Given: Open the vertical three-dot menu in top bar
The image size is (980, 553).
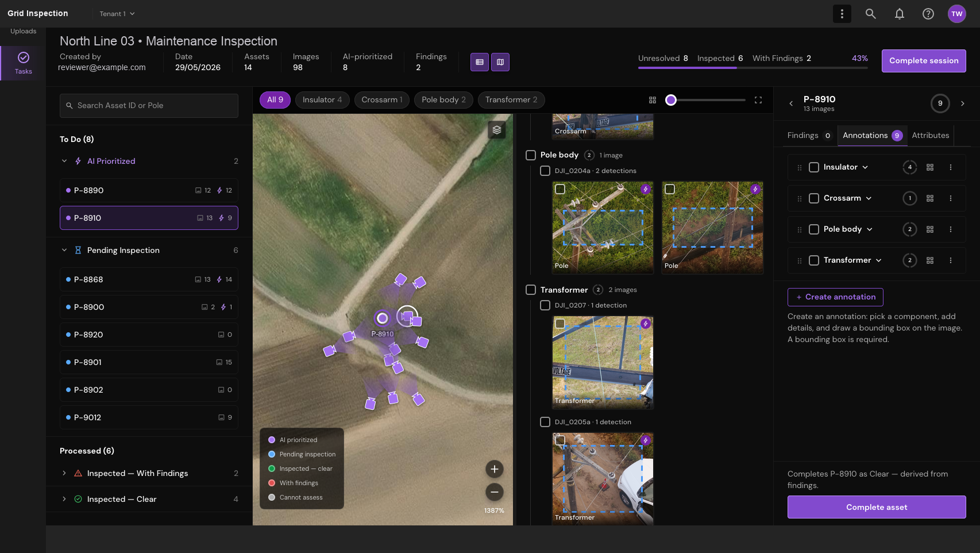Looking at the screenshot, I should (842, 14).
